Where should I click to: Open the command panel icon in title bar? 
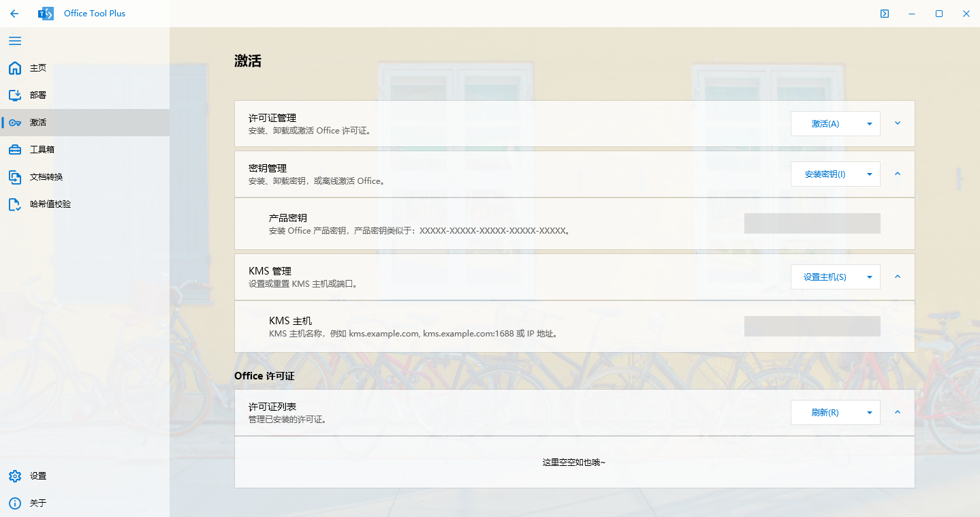pyautogui.click(x=885, y=14)
